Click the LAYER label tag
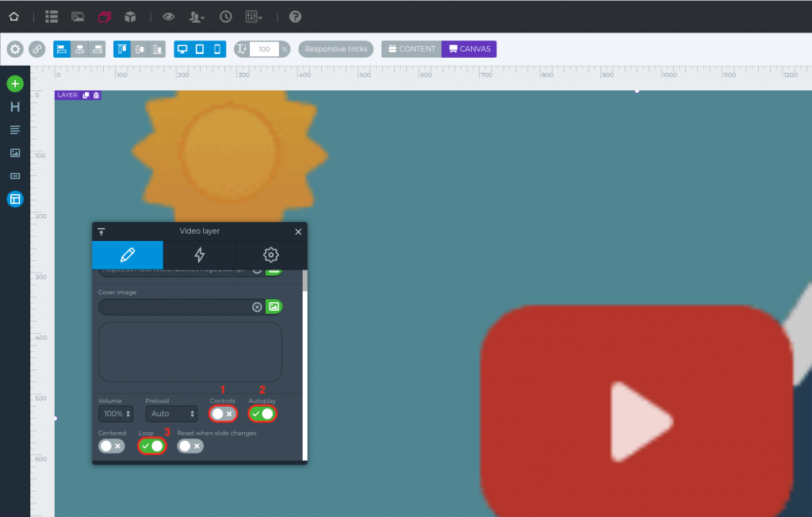This screenshot has width=812, height=517. pyautogui.click(x=67, y=95)
